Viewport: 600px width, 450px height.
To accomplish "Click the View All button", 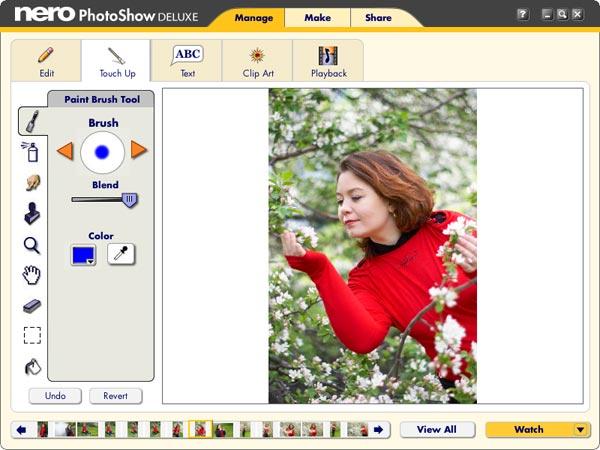I will [437, 429].
